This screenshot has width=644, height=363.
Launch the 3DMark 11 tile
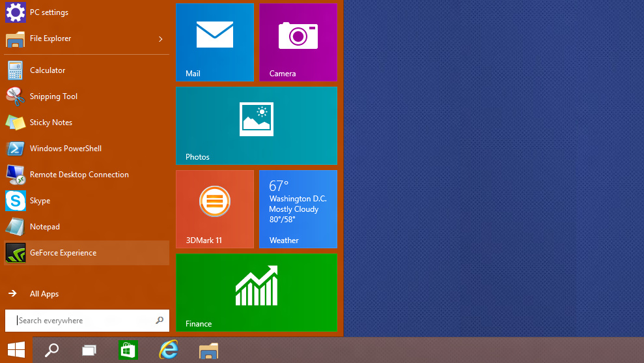215,209
